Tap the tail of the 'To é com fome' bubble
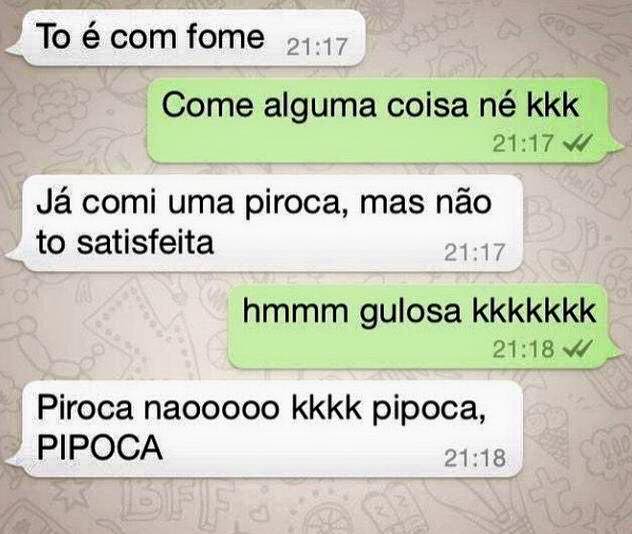This screenshot has height=534, width=632. click(x=15, y=49)
